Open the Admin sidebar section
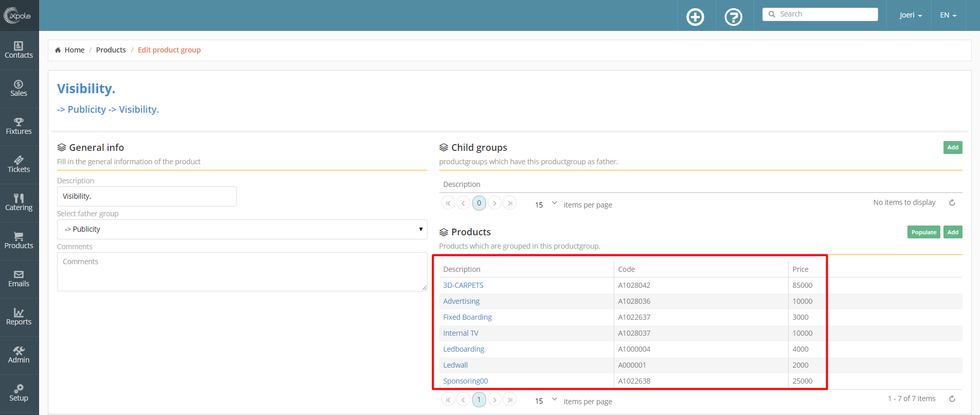 click(19, 355)
